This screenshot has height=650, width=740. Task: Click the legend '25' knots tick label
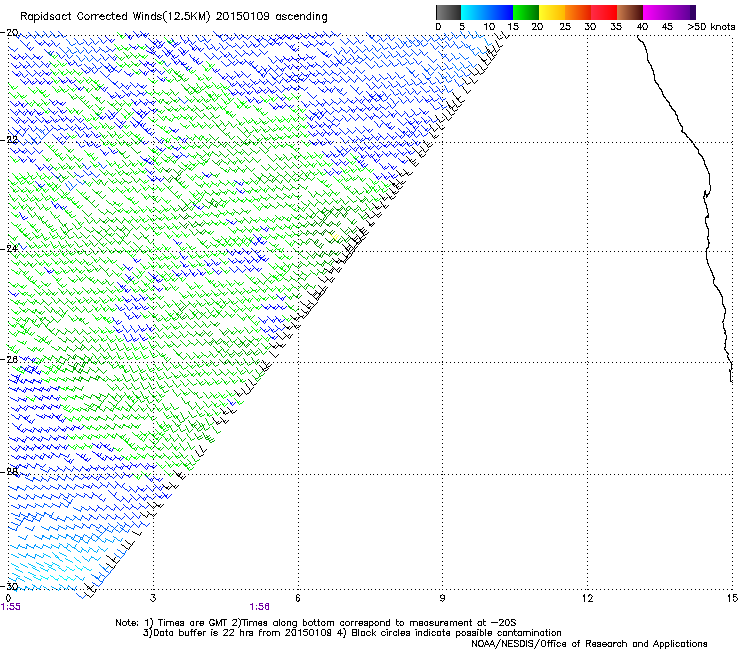coord(565,27)
